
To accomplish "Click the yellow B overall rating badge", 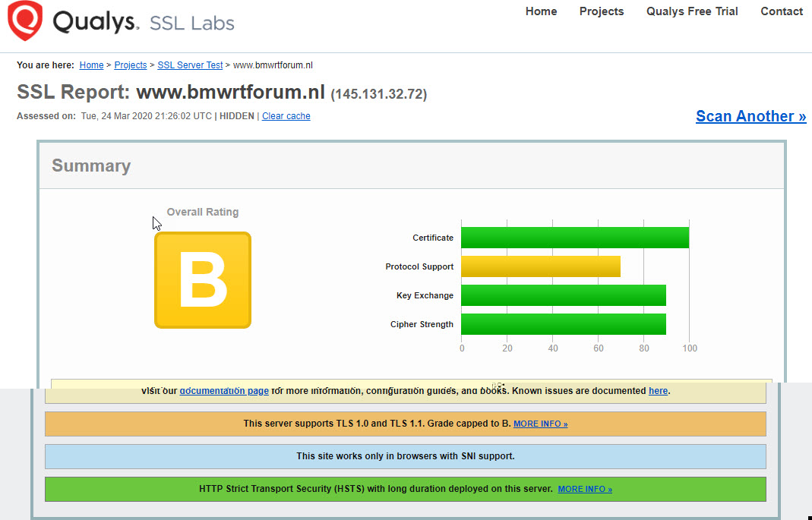I will pos(203,280).
